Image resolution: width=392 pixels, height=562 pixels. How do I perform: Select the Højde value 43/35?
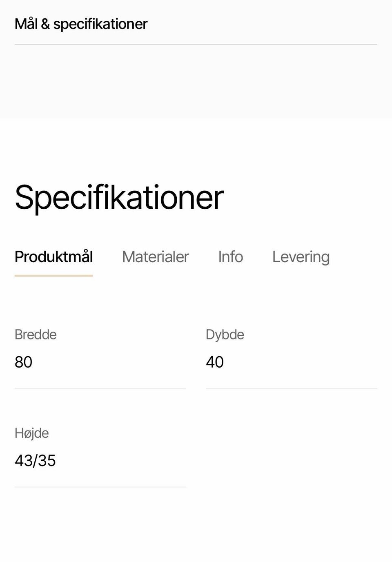pos(35,461)
